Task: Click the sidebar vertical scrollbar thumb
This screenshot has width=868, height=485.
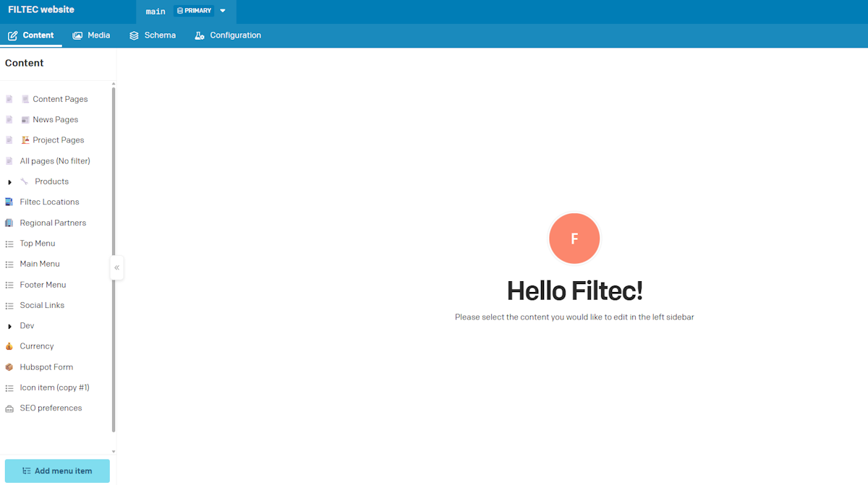Action: [114, 260]
